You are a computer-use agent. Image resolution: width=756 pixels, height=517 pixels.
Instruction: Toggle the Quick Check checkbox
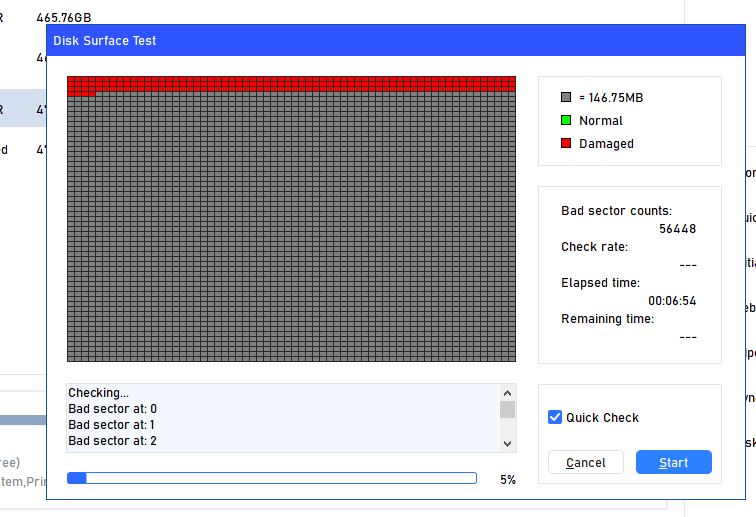pyautogui.click(x=555, y=417)
